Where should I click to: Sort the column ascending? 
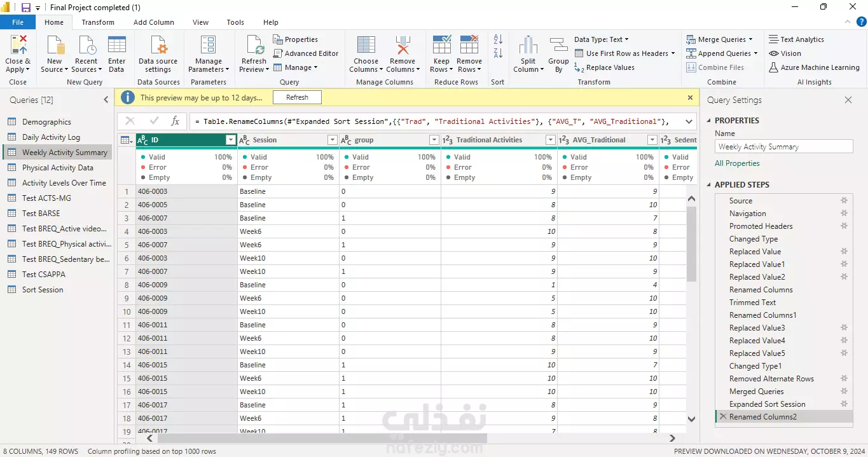(x=498, y=39)
